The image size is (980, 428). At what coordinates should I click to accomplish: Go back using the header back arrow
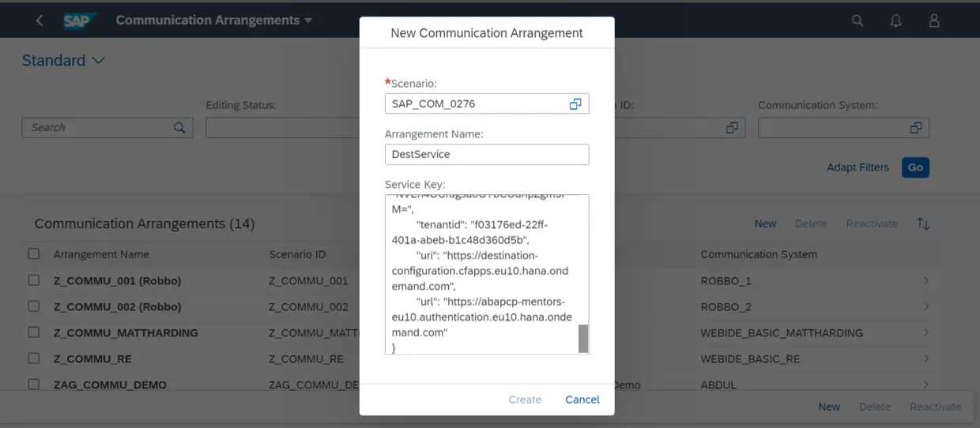[40, 21]
